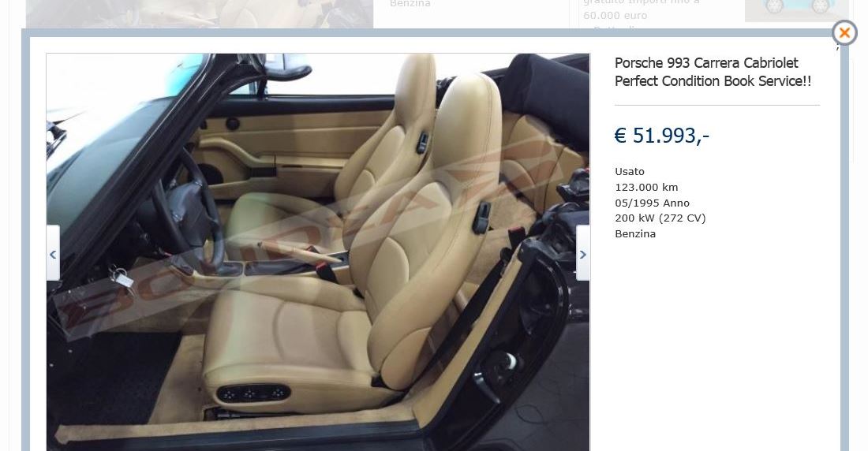
Task: Close the photo lightbox with orange X
Action: point(844,33)
